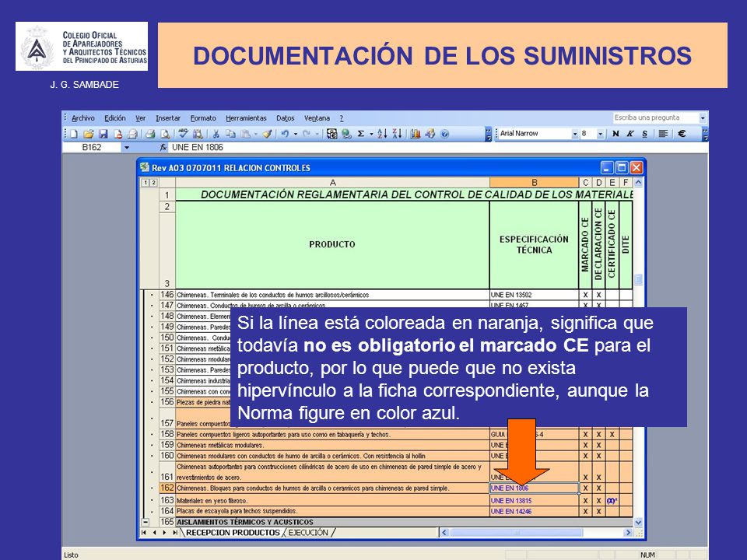Image resolution: width=747 pixels, height=560 pixels.
Task: Sort ascending with the A-Z icon
Action: click(382, 134)
